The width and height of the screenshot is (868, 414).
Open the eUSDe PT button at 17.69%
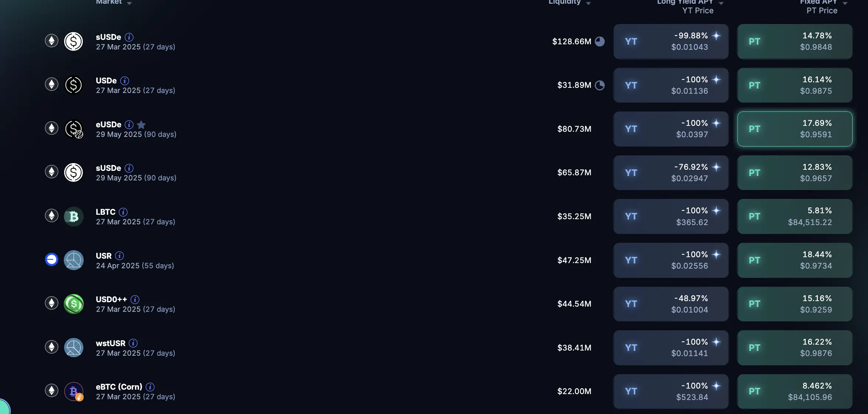click(x=795, y=129)
